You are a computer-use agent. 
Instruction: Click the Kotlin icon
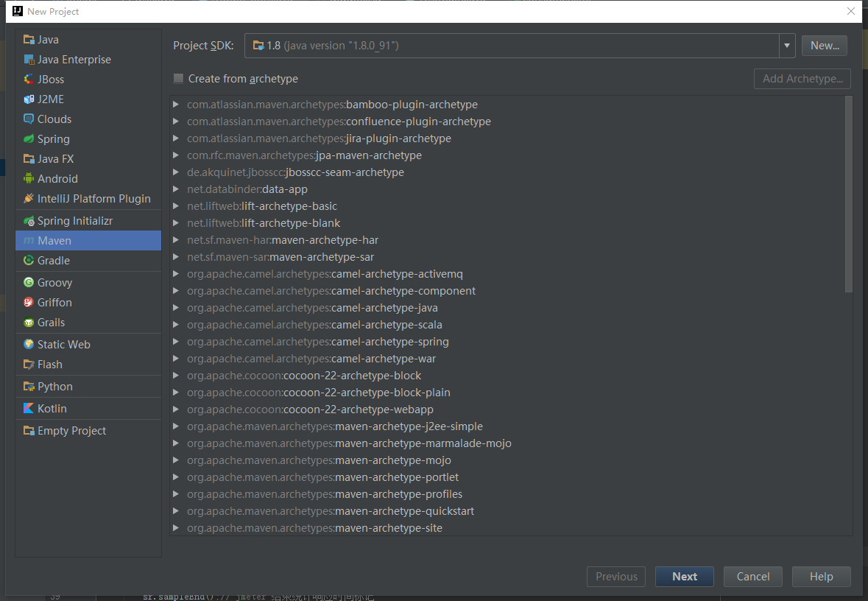(x=29, y=408)
